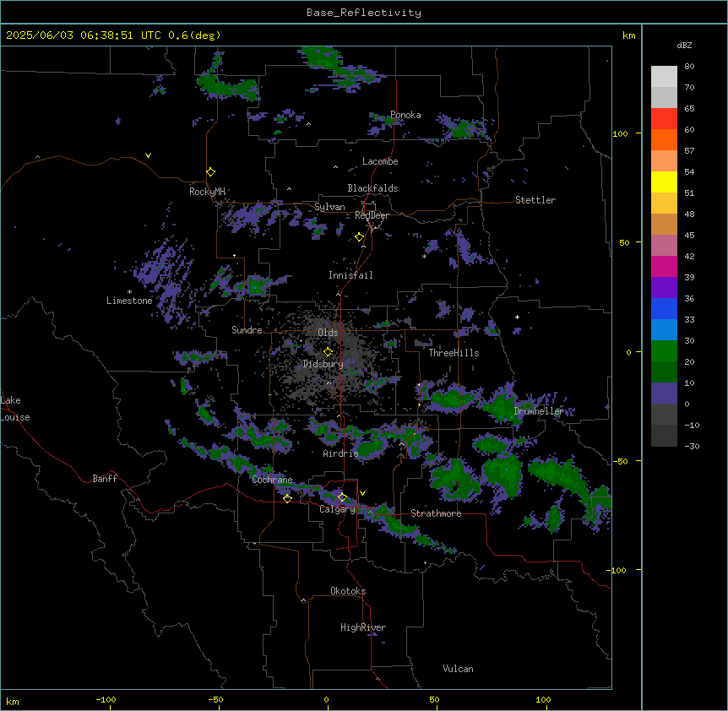Screen dimensions: 728x711
Task: Select the yellow diamond marker between Olds and Didsbury
Action: pos(328,351)
